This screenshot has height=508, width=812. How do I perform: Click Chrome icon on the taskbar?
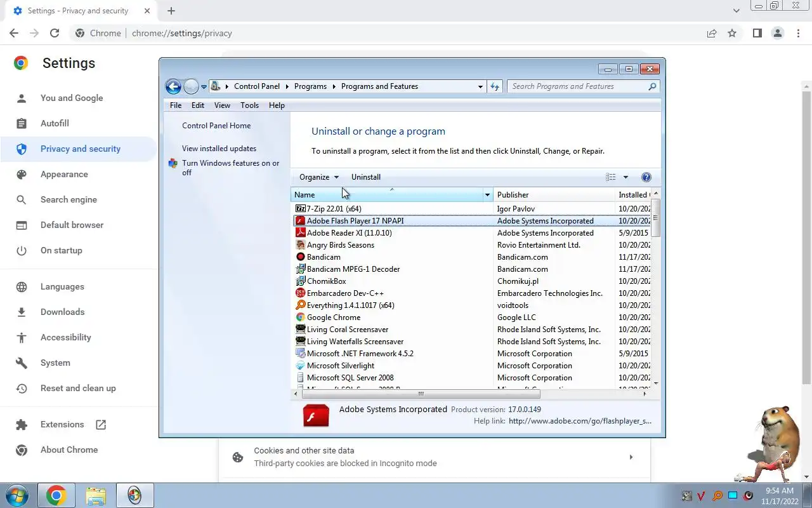(56, 495)
